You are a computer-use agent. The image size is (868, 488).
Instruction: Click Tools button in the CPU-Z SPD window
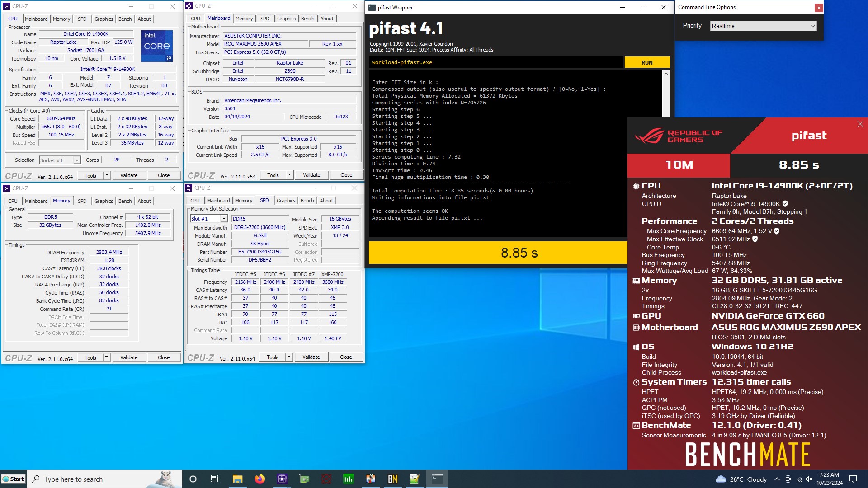click(x=273, y=357)
